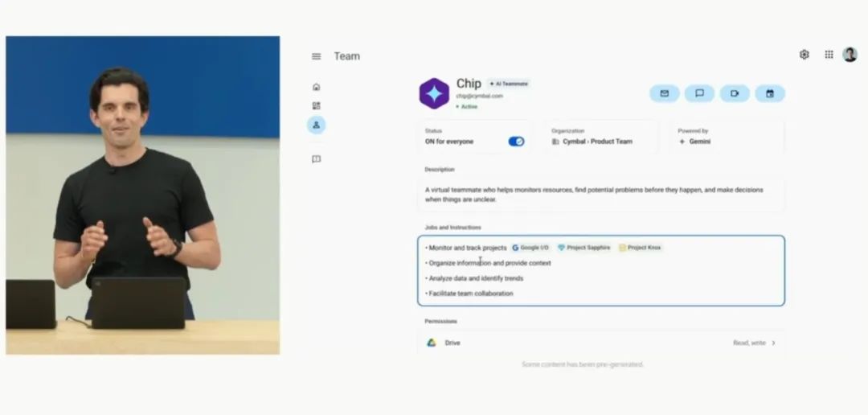The image size is (868, 415).
Task: Go to Home in the sidebar
Action: (x=316, y=87)
